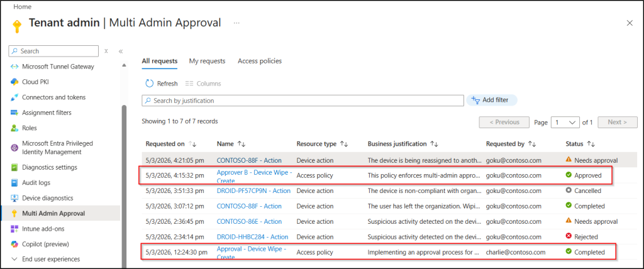
Task: Open the Page number dropdown
Action: (565, 122)
